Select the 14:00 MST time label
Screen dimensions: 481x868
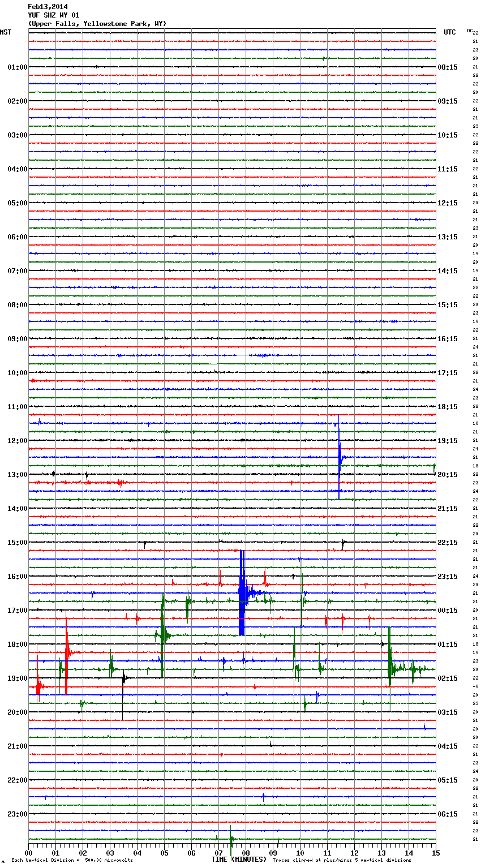click(x=17, y=509)
